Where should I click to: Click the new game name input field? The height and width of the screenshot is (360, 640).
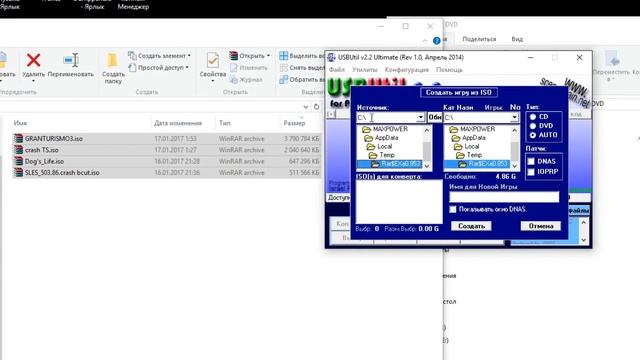pos(504,197)
